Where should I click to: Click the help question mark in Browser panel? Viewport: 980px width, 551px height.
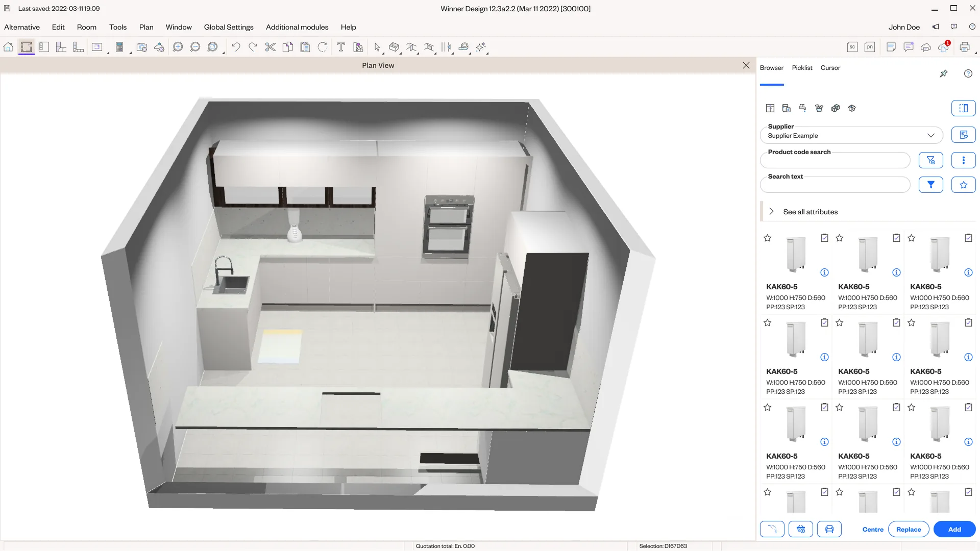tap(968, 73)
